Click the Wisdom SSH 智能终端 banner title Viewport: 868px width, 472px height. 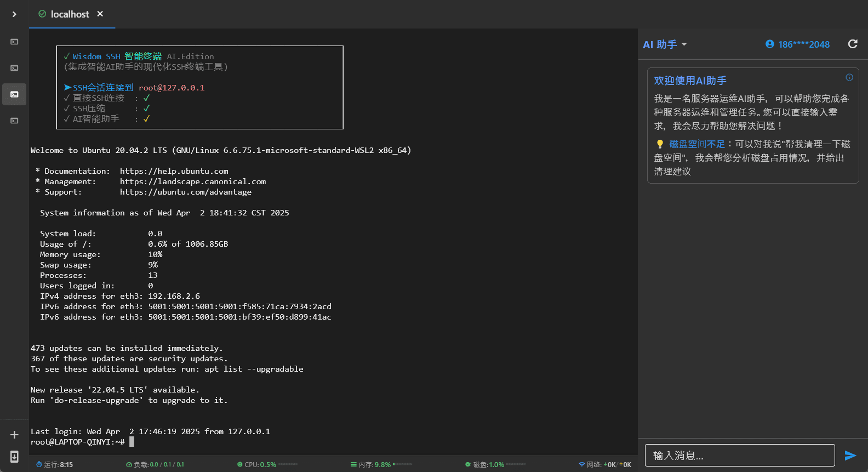point(117,56)
